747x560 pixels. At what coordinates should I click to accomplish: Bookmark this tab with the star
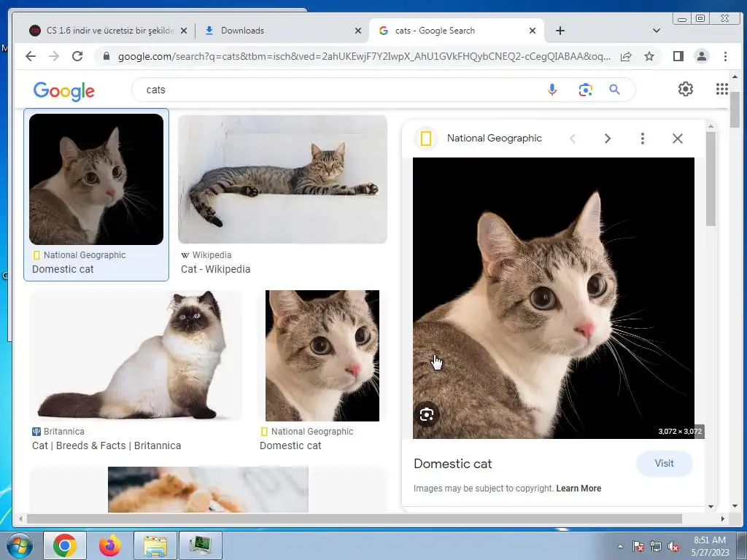click(x=649, y=56)
